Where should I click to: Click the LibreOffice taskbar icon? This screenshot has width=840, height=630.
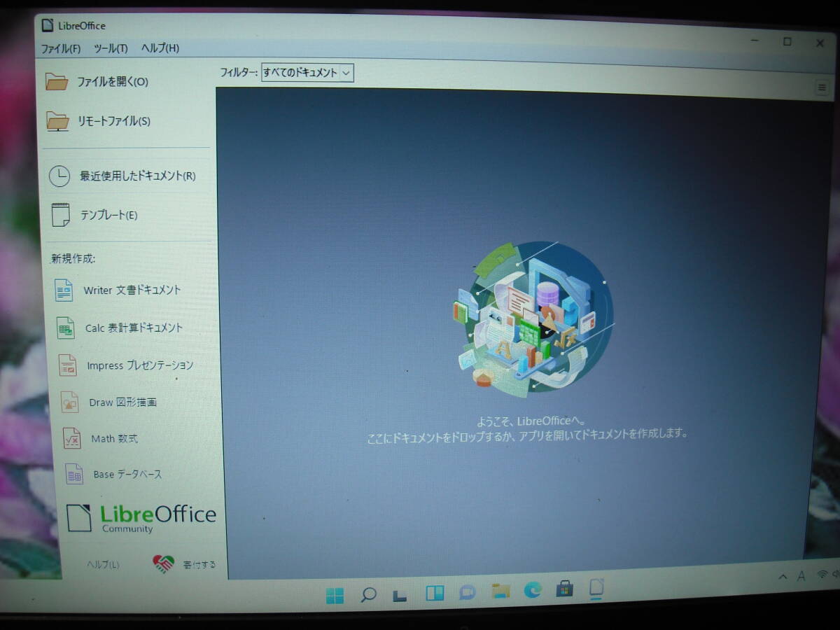596,587
